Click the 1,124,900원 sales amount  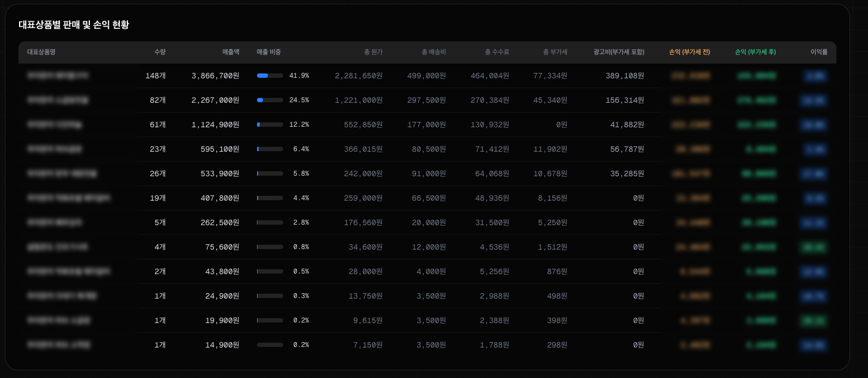tap(216, 125)
